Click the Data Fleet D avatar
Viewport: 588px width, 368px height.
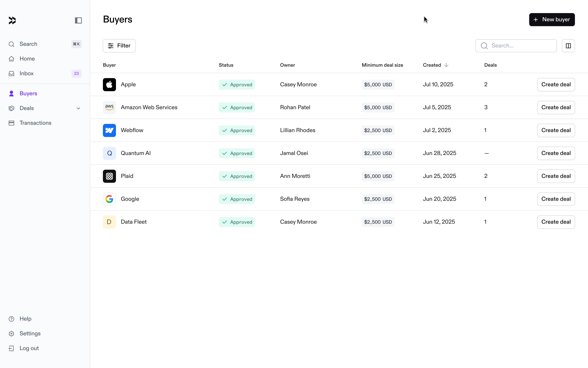point(109,222)
